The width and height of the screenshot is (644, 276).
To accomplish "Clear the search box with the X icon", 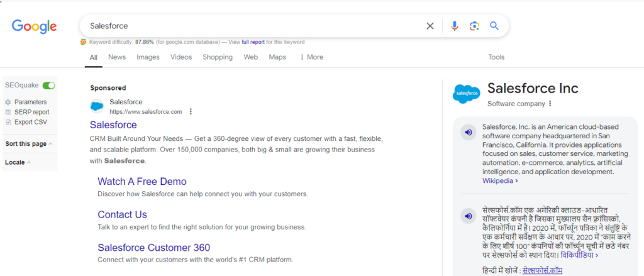I will coord(430,26).
